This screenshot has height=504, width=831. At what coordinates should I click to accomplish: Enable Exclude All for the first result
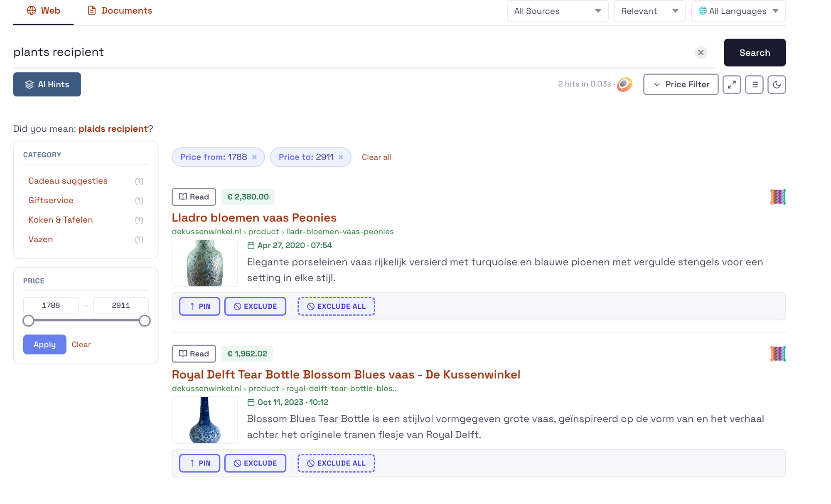coord(336,306)
